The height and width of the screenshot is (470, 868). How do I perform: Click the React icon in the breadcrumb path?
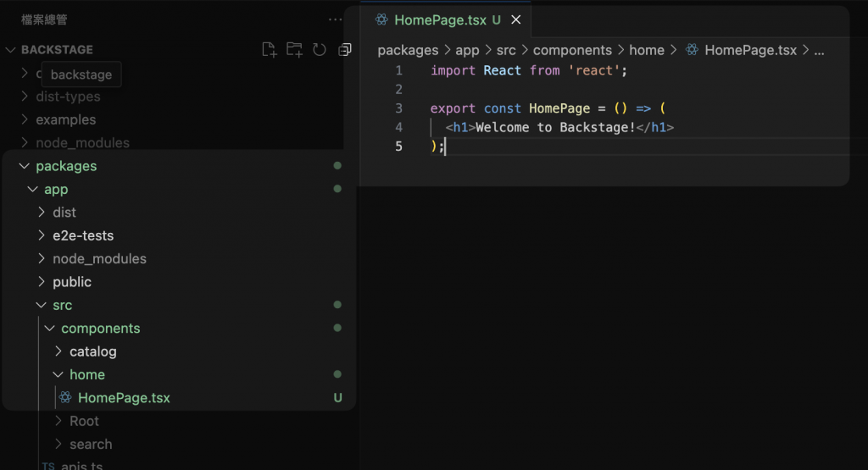[x=692, y=50]
